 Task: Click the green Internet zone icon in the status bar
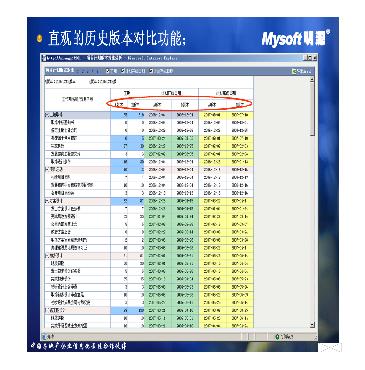coord(277,337)
